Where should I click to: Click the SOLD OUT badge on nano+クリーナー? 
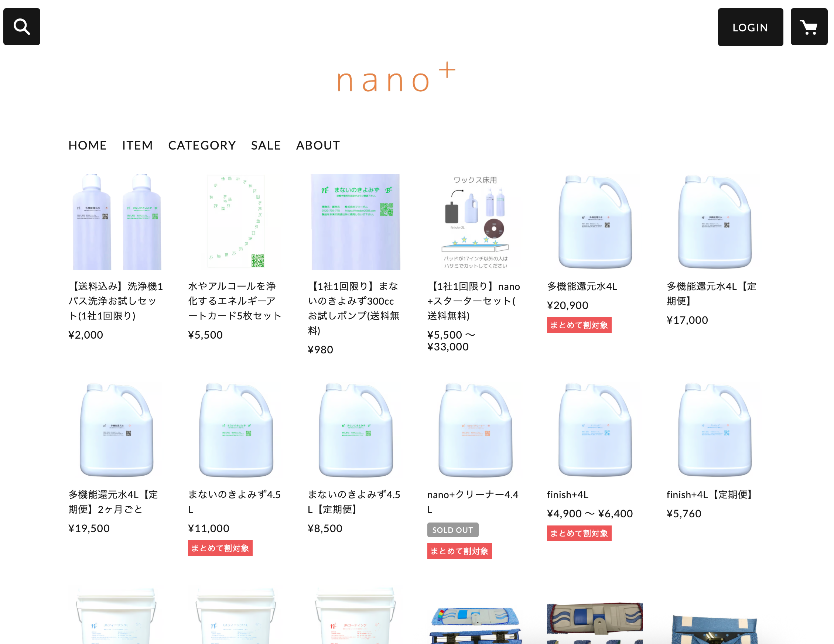[452, 530]
